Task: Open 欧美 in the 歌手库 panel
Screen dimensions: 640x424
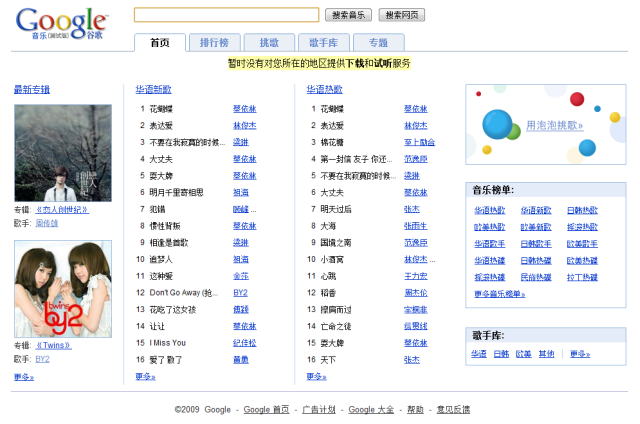Action: (x=524, y=354)
